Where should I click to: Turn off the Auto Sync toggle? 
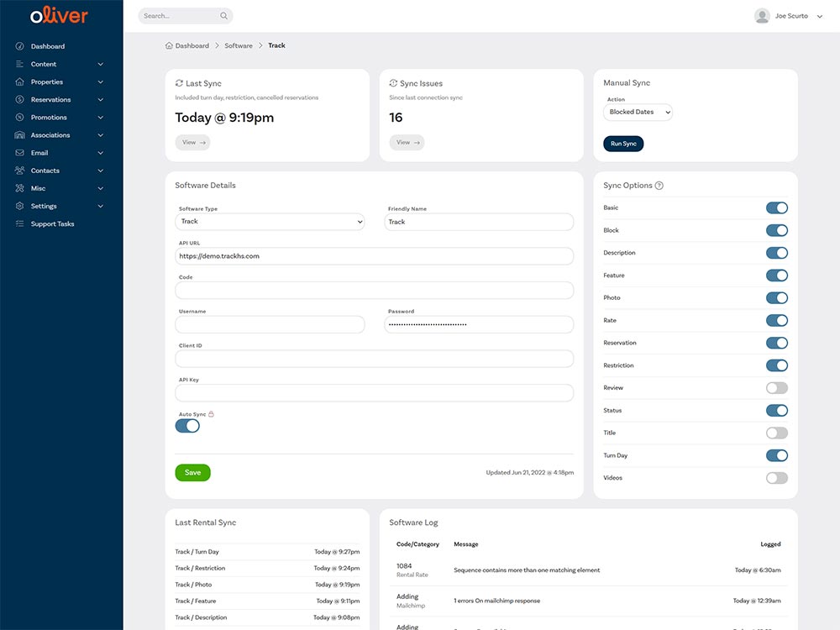tap(187, 426)
